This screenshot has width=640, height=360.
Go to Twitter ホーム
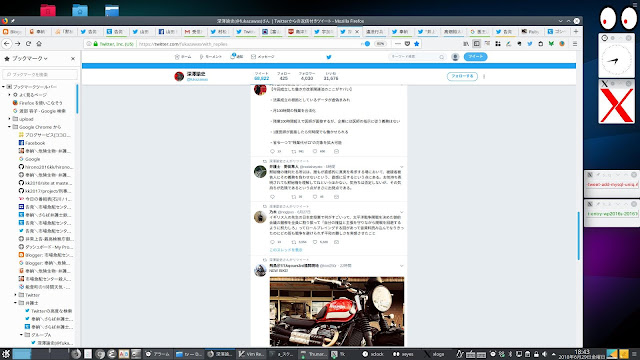(x=183, y=57)
